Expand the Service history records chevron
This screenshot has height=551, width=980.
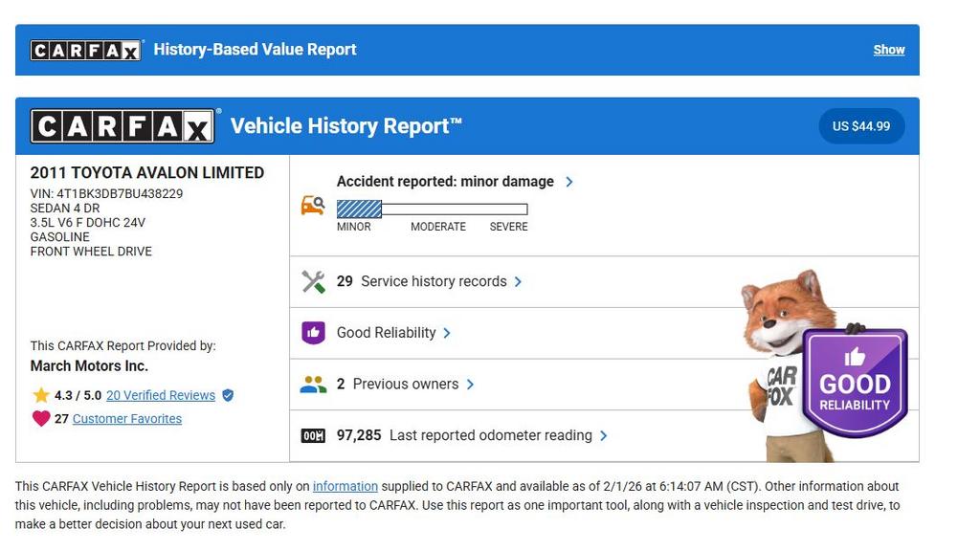(x=519, y=281)
